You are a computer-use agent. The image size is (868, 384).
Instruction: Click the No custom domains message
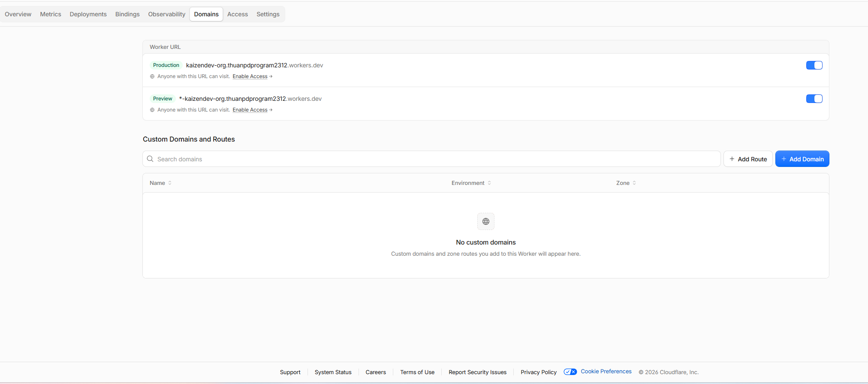[486, 242]
